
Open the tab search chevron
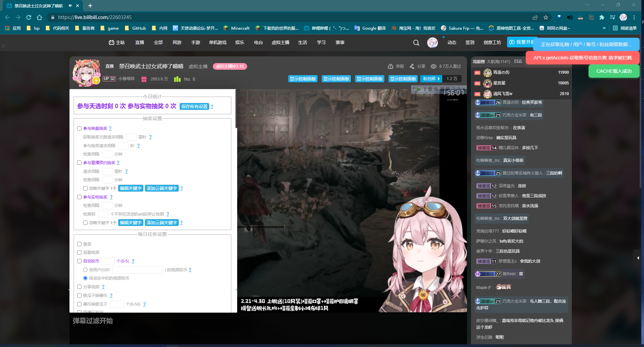pyautogui.click(x=588, y=5)
